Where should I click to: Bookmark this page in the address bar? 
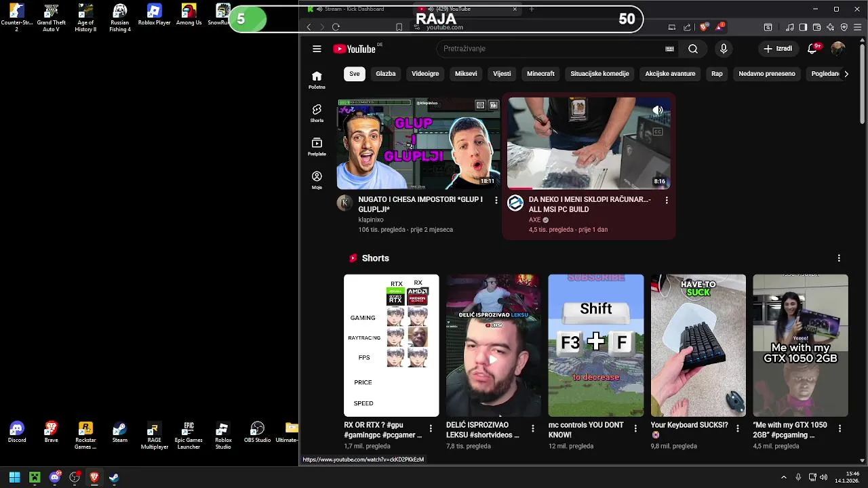coord(399,27)
